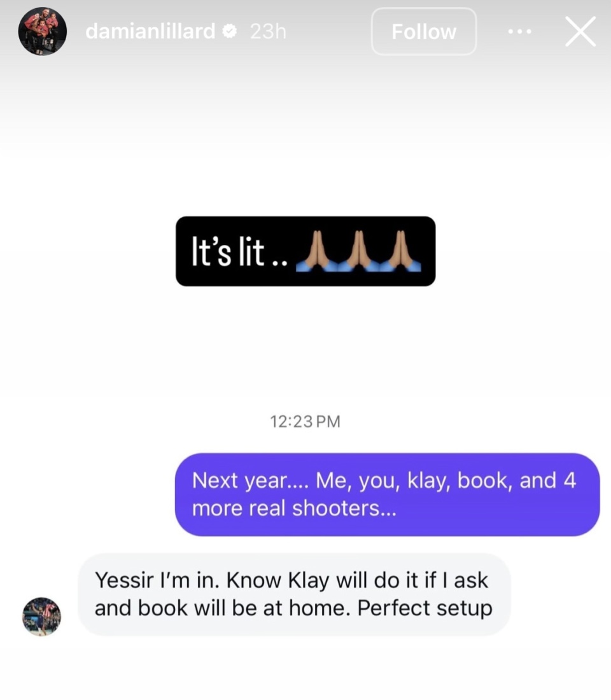This screenshot has height=700, width=611.
Task: Select the purple "Next year...." message bubble
Action: point(387,494)
